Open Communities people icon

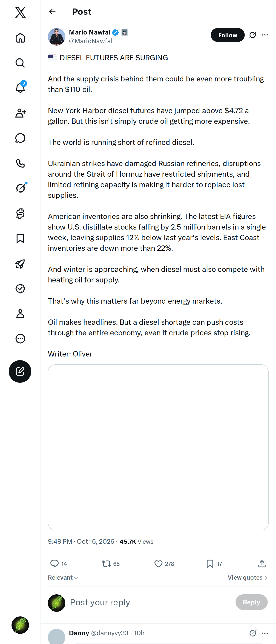20,113
